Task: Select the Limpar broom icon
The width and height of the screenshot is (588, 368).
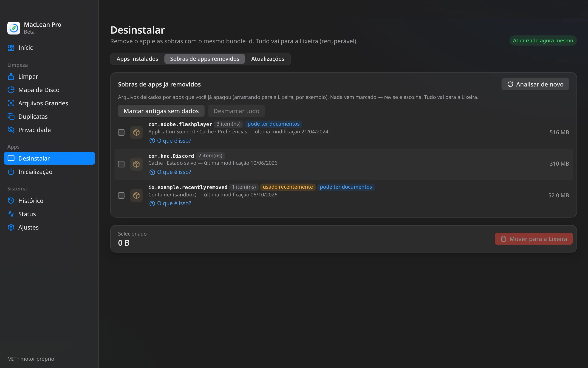Action: pyautogui.click(x=11, y=76)
